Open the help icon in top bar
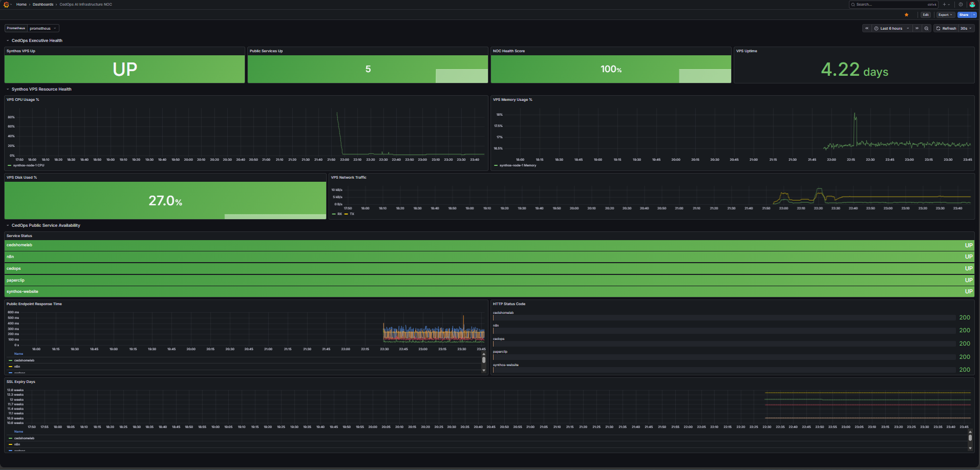The width and height of the screenshot is (980, 470). coord(961,5)
